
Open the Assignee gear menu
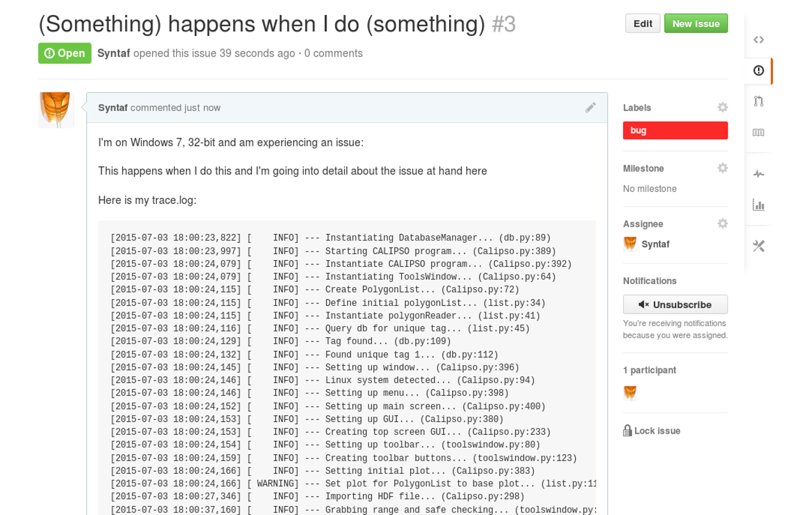[722, 223]
